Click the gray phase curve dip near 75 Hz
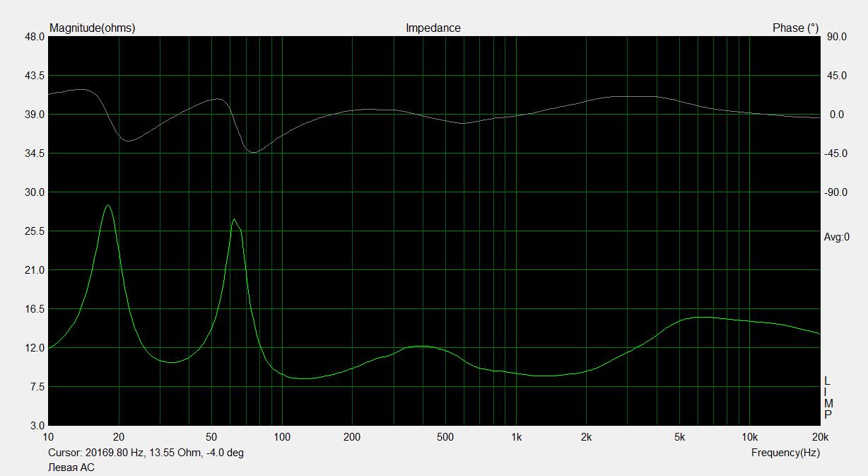The height and width of the screenshot is (476, 868). tap(252, 151)
